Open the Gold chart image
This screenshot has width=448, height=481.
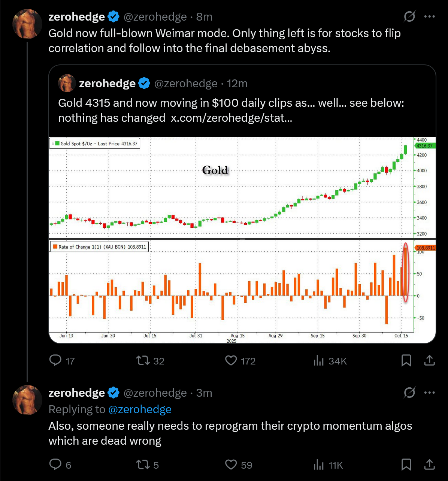[x=242, y=240]
